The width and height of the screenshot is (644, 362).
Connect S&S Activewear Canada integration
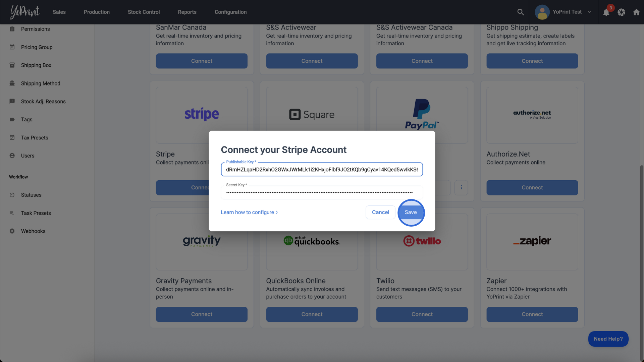422,61
